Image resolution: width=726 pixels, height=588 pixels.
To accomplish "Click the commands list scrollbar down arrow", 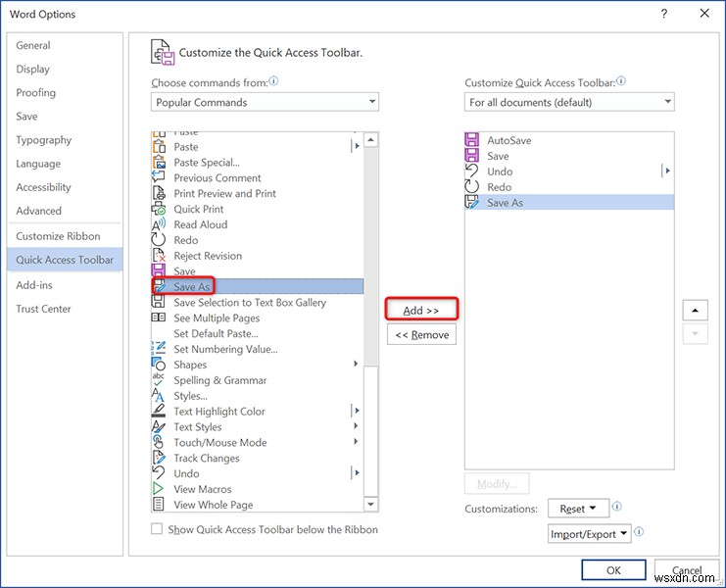I will [x=371, y=504].
